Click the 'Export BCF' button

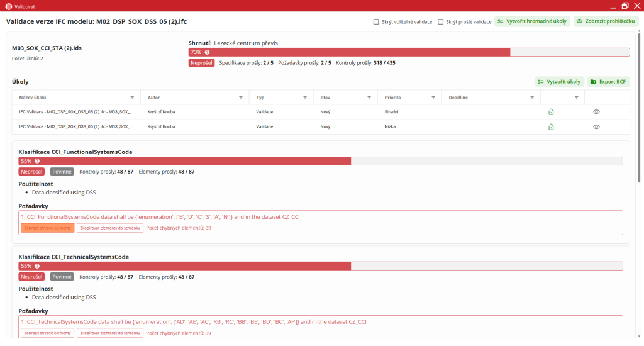(x=608, y=82)
